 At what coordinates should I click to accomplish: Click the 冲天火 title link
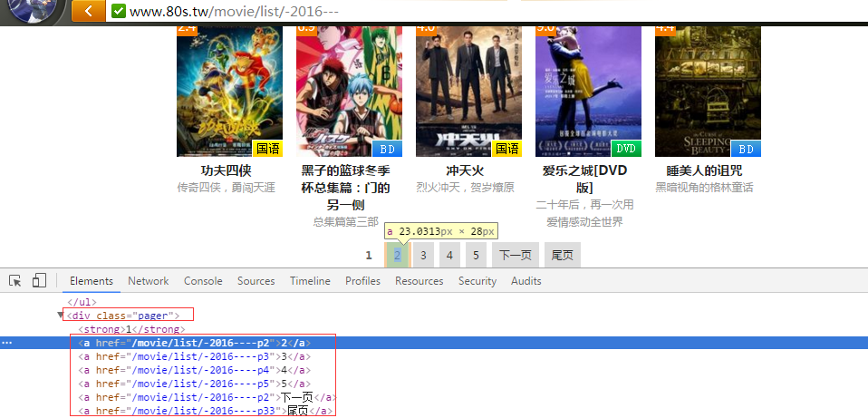pyautogui.click(x=465, y=170)
